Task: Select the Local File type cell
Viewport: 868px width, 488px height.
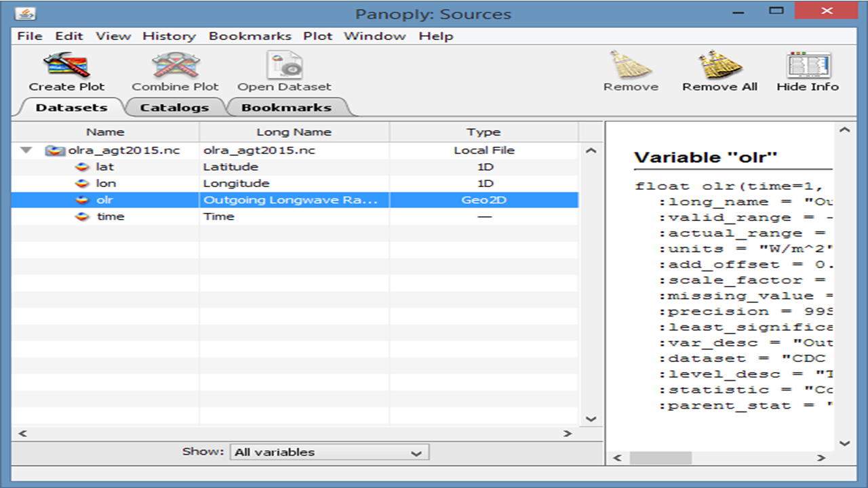Action: click(x=484, y=150)
